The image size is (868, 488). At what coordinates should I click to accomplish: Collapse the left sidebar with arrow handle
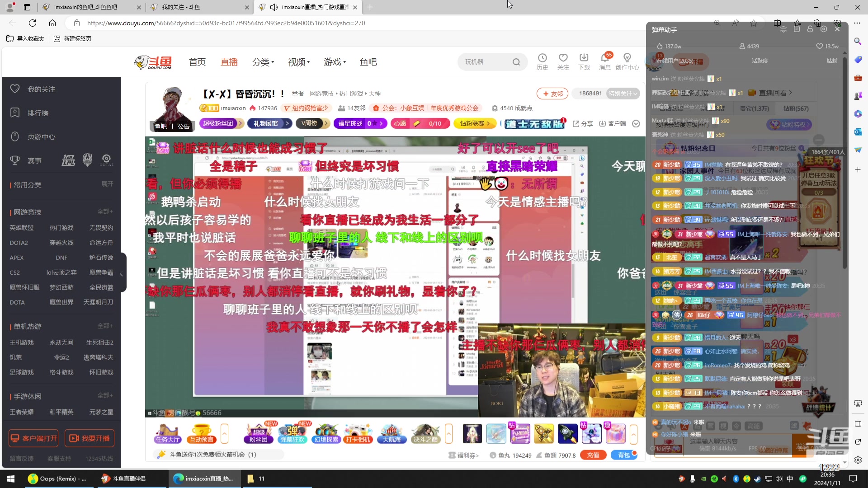point(121,274)
